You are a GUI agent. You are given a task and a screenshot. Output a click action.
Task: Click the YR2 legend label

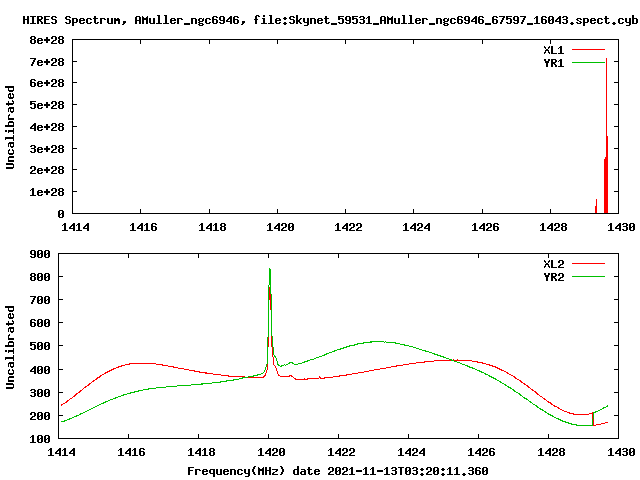tap(553, 277)
